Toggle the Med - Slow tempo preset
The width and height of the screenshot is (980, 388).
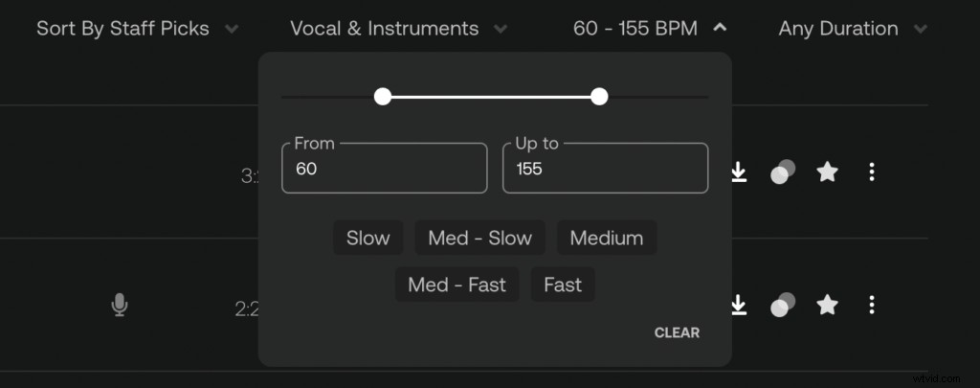[x=480, y=238]
